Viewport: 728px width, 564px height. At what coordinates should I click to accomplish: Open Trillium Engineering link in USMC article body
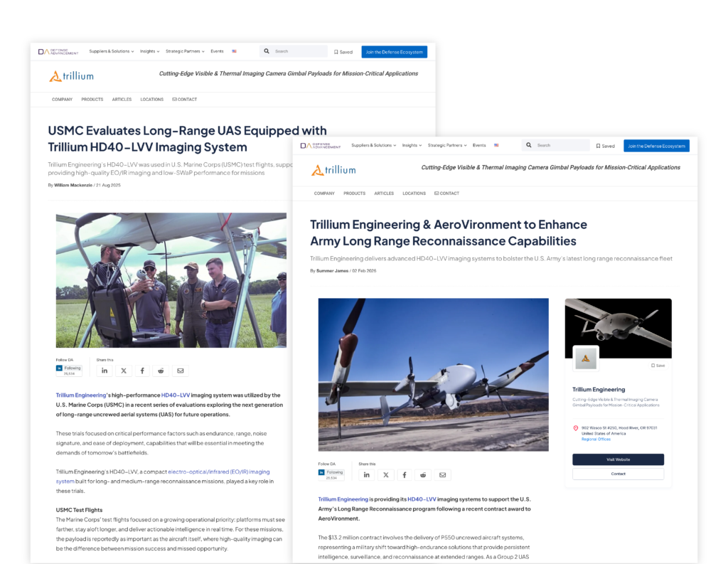[x=81, y=395]
